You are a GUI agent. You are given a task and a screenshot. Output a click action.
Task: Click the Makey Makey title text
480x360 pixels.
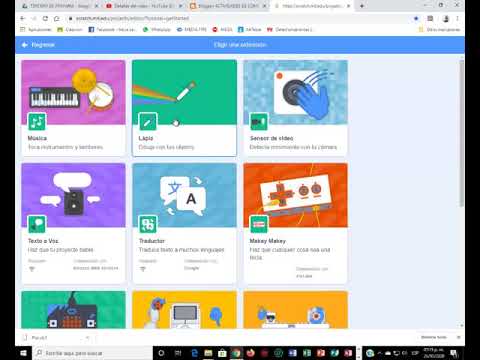click(268, 241)
